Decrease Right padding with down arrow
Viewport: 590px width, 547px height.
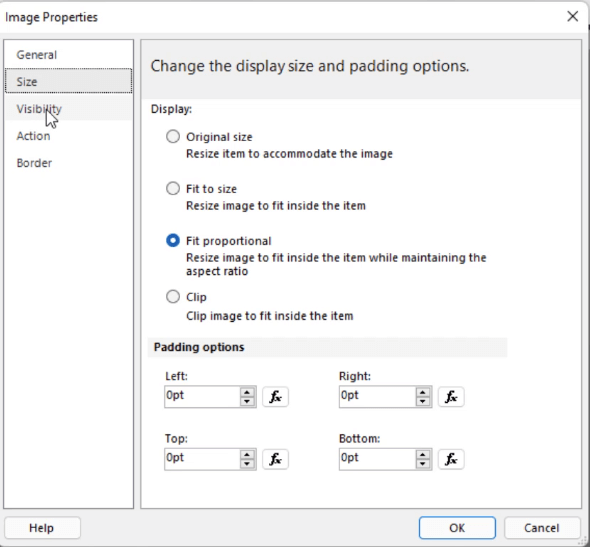[x=423, y=401]
